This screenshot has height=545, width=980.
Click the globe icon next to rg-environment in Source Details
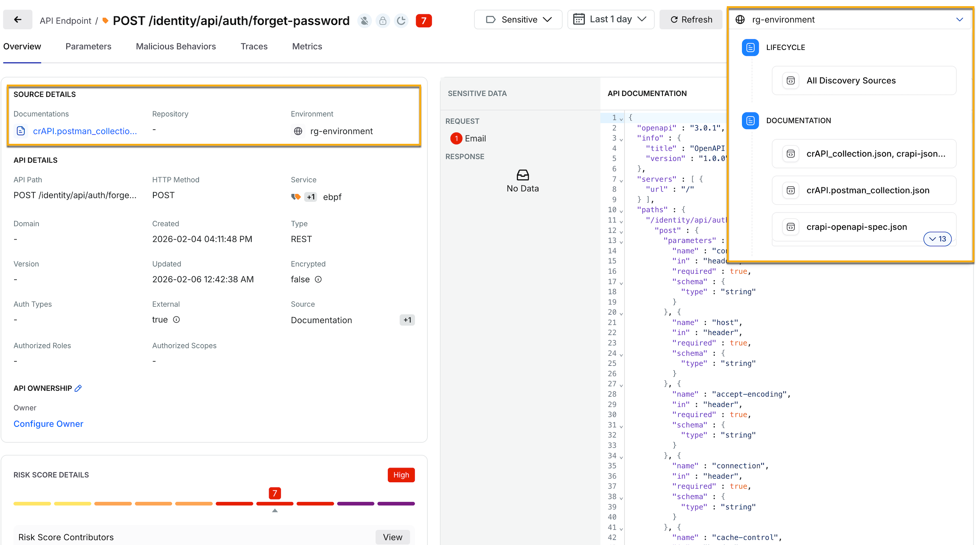click(298, 131)
